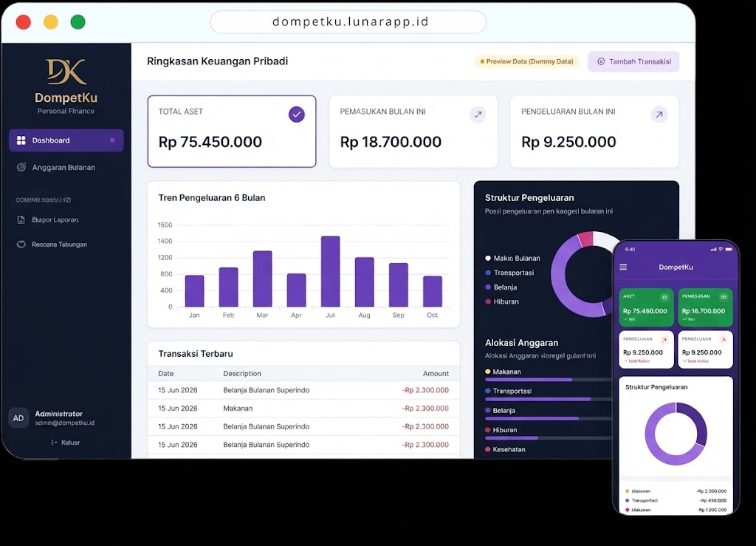
Task: Click the Makanan transaction row description
Action: click(x=238, y=408)
